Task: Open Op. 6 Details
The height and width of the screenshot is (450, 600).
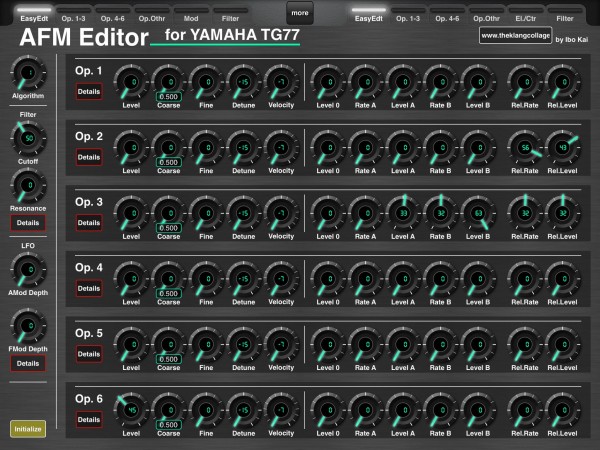Action: [89, 420]
